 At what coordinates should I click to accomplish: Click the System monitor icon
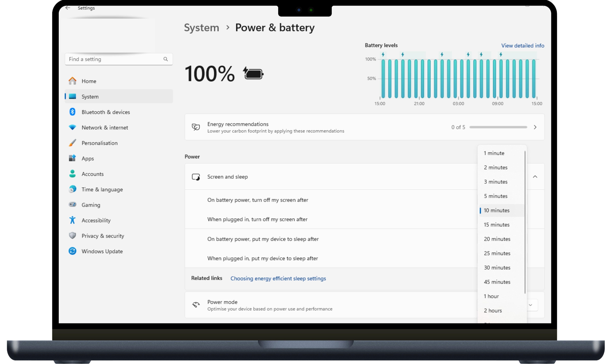pos(72,96)
